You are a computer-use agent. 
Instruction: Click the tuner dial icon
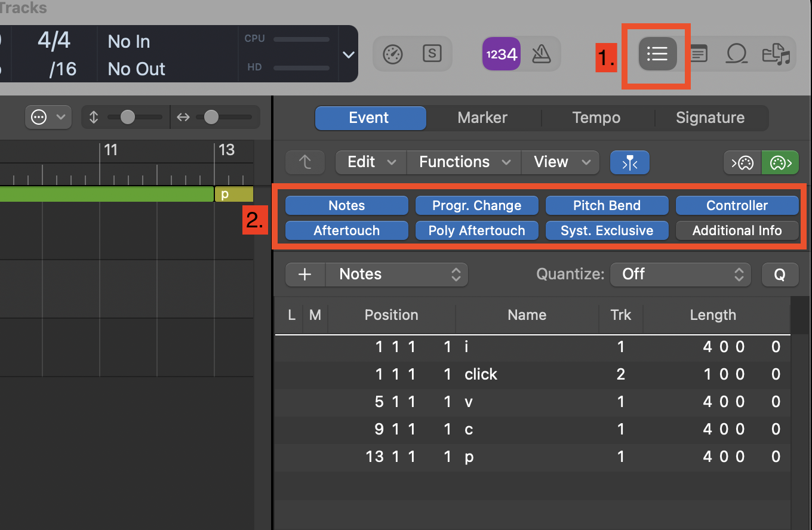393,54
